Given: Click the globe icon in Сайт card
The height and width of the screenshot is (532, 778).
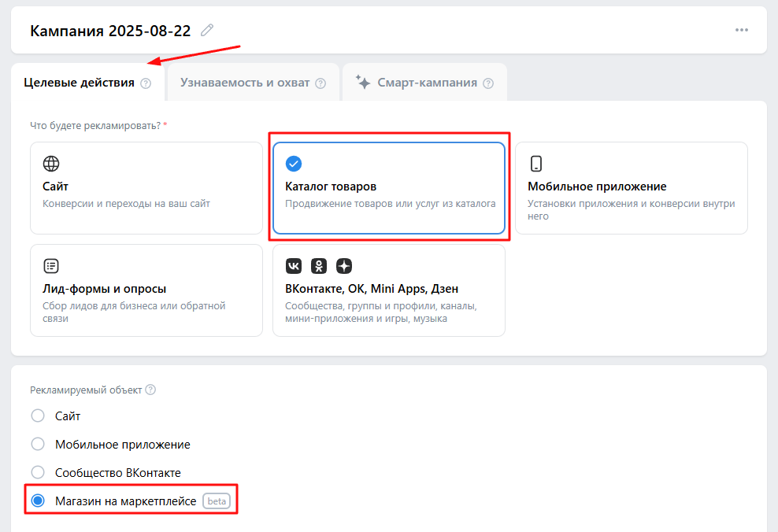Looking at the screenshot, I should point(51,164).
